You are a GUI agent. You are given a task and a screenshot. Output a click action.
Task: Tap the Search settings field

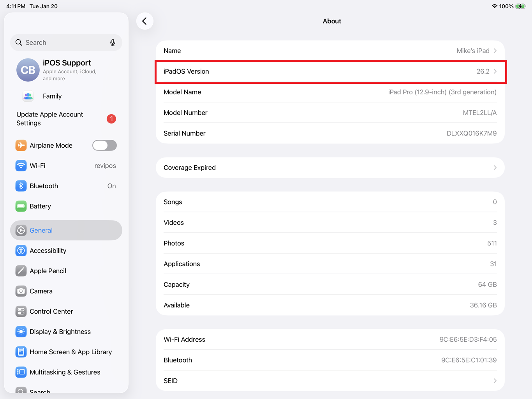pyautogui.click(x=66, y=42)
